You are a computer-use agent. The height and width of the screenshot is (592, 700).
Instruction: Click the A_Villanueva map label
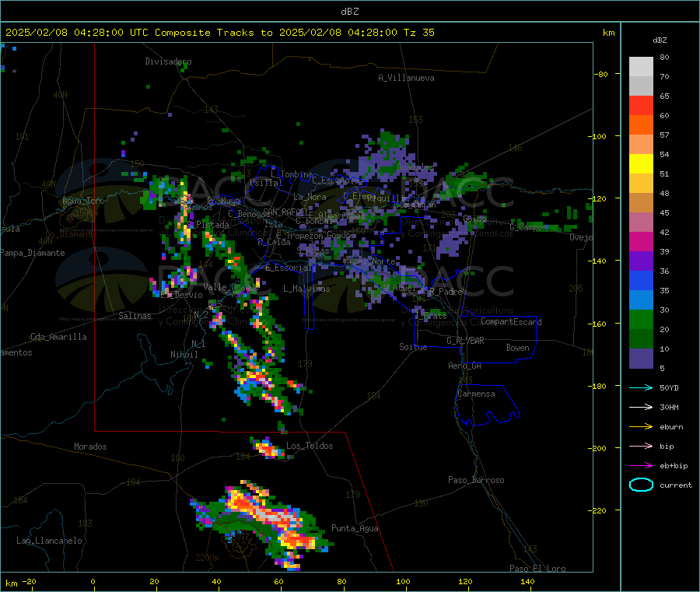click(x=406, y=78)
